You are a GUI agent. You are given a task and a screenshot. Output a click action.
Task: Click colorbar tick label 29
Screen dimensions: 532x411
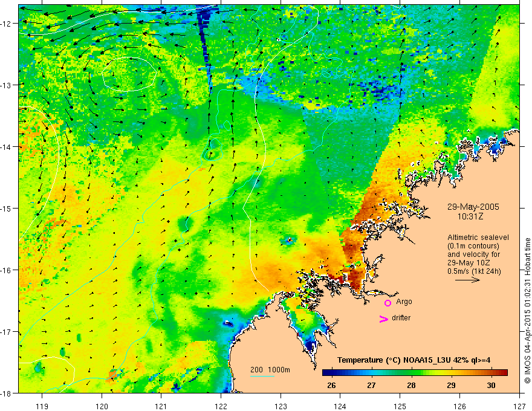451,385
